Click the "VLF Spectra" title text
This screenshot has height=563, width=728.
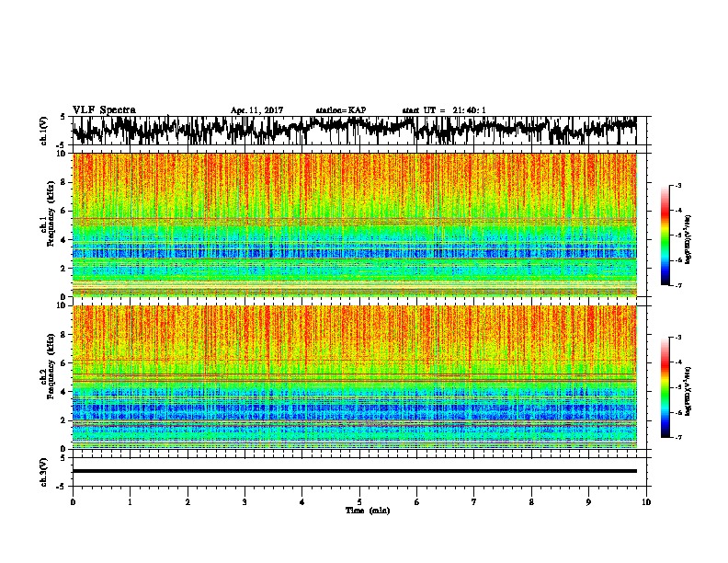(104, 110)
